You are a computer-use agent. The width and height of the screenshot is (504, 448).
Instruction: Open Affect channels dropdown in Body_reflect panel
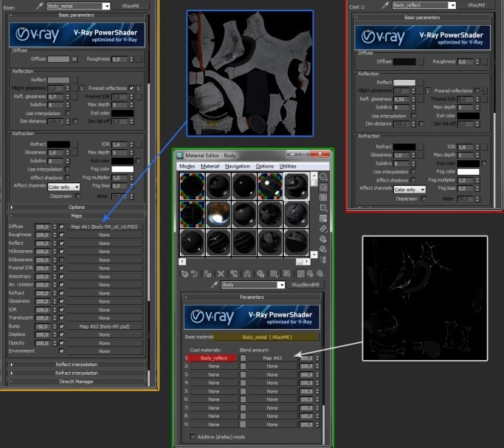410,190
